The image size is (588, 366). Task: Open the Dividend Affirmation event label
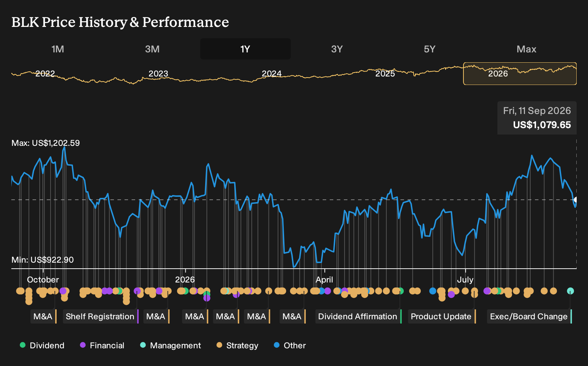[358, 316]
